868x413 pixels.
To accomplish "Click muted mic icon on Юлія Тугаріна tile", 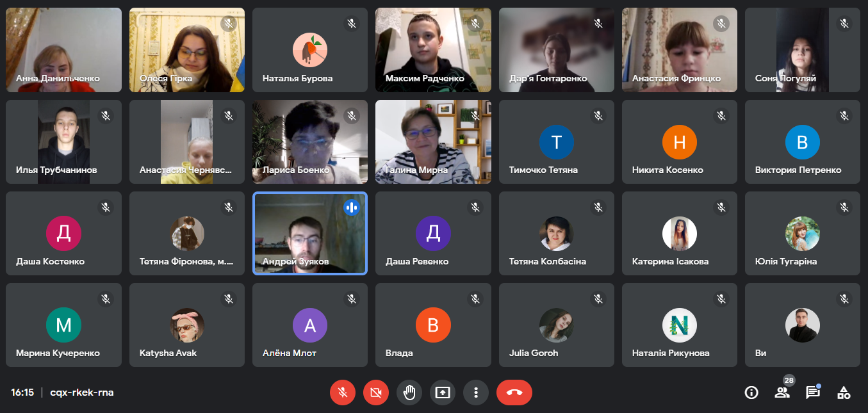I will click(x=844, y=207).
